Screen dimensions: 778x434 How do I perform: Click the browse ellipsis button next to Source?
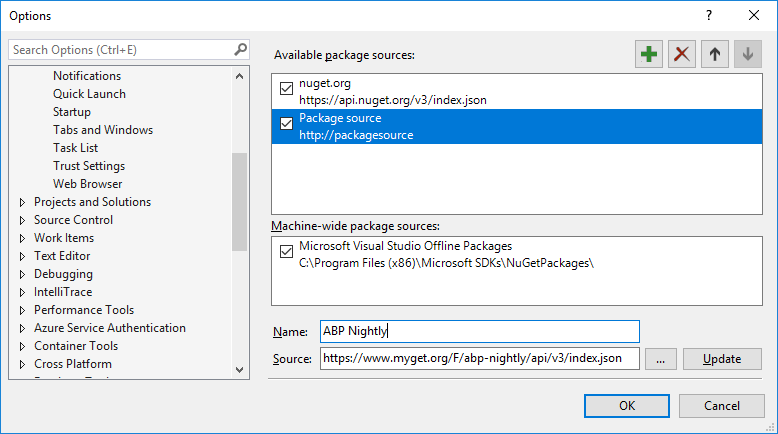[x=661, y=359]
